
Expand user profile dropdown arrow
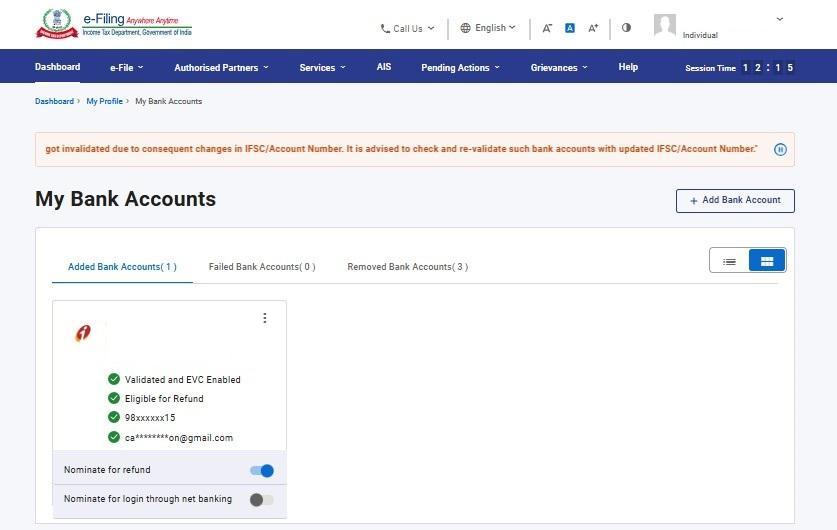click(x=780, y=19)
